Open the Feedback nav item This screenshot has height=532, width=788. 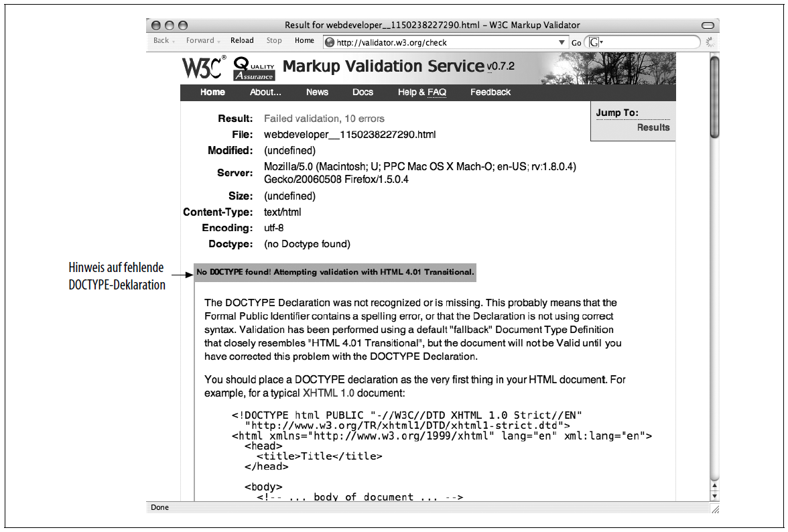click(x=490, y=92)
